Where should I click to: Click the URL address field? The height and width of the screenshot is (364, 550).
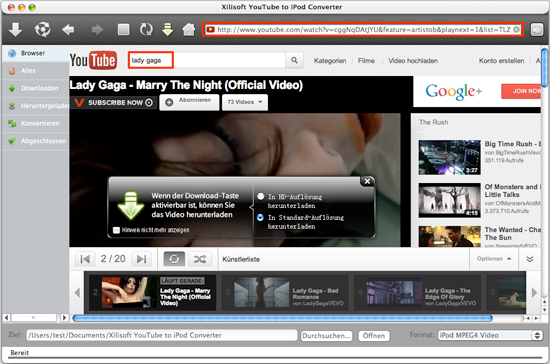[x=363, y=29]
